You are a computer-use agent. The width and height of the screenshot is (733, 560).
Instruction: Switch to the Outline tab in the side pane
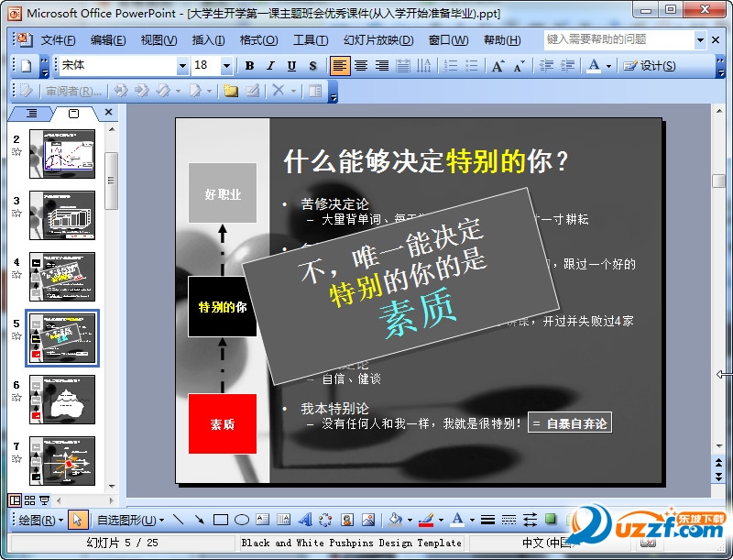tap(31, 113)
